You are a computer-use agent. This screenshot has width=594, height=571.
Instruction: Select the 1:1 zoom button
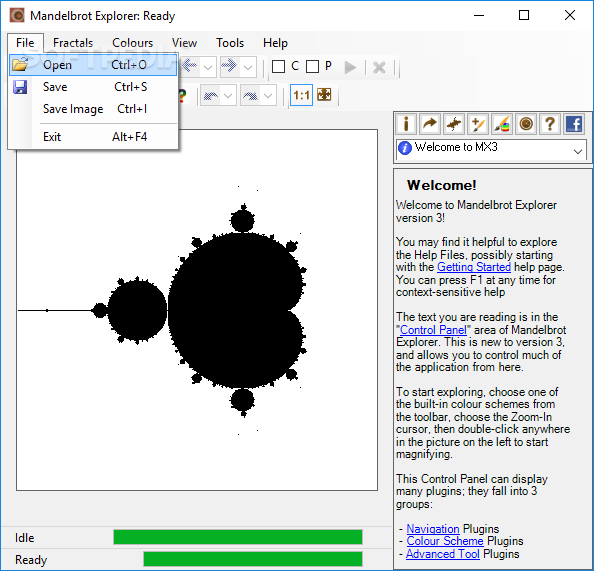point(302,95)
